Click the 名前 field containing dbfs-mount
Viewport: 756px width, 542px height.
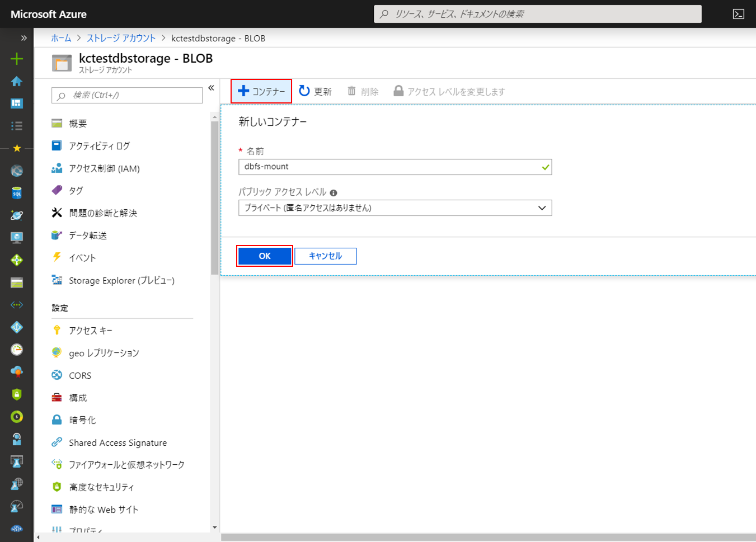pyautogui.click(x=395, y=167)
